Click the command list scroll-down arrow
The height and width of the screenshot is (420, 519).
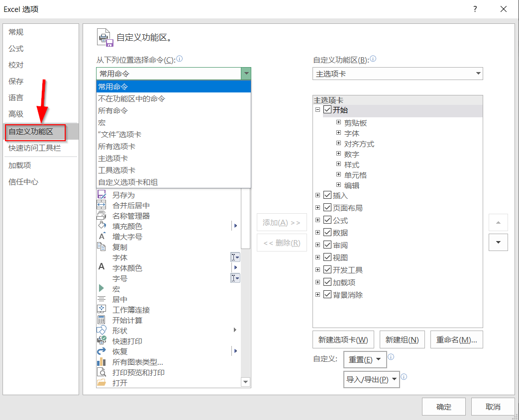(245, 382)
